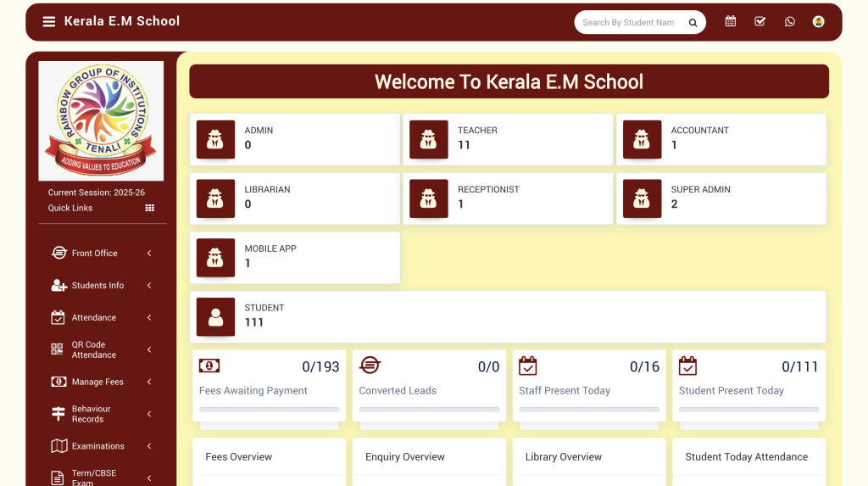Click the Student Today Attendance heading
868x486 pixels.
tap(746, 456)
